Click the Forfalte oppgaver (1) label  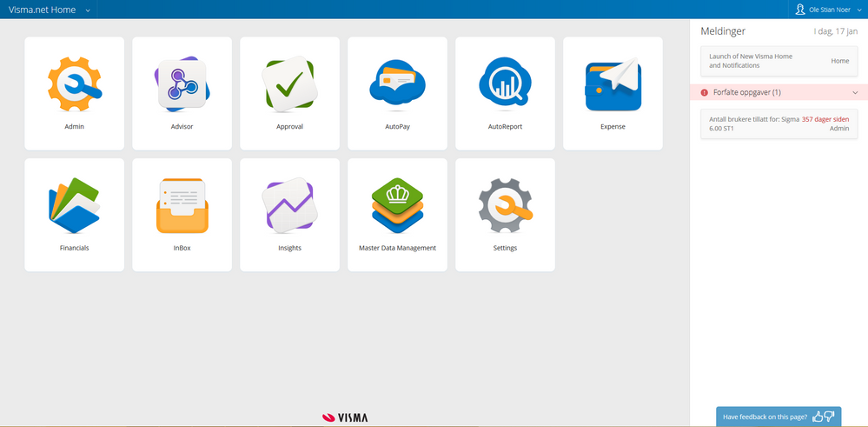click(x=746, y=92)
